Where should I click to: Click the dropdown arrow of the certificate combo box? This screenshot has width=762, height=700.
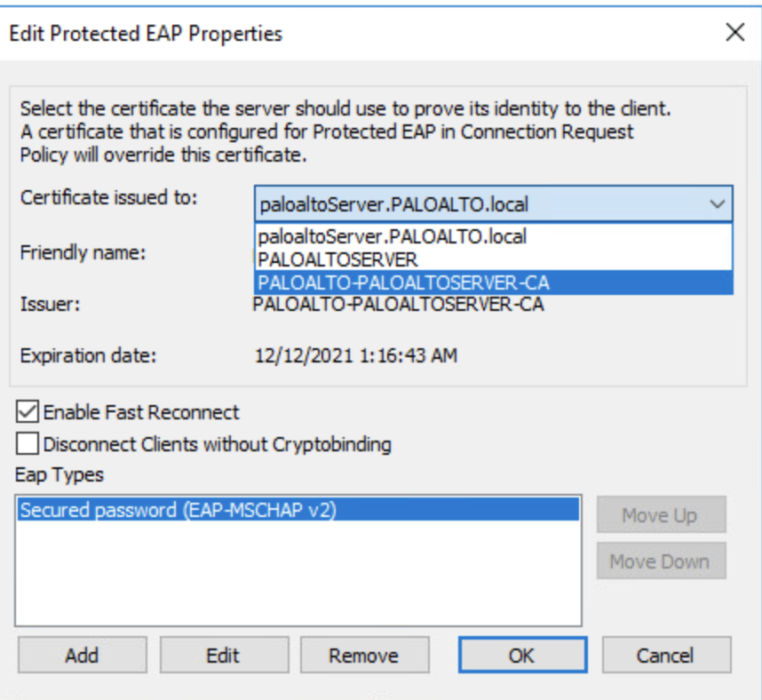pyautogui.click(x=717, y=204)
